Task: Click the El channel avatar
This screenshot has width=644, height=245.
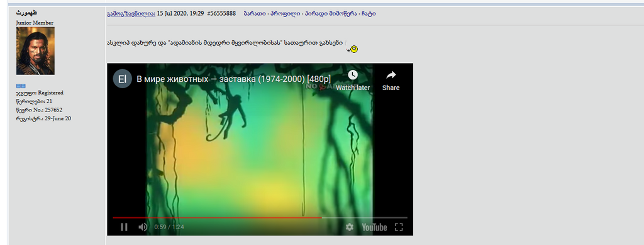Action: [x=123, y=79]
